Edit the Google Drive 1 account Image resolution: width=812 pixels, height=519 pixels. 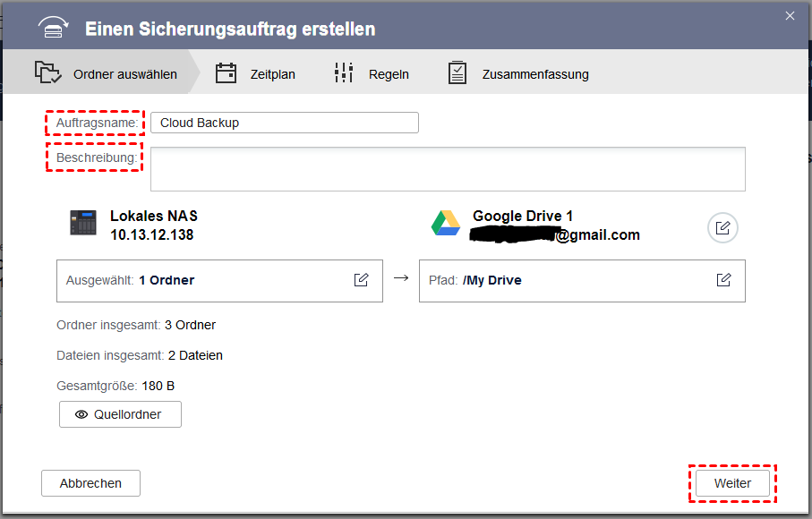[x=722, y=227]
